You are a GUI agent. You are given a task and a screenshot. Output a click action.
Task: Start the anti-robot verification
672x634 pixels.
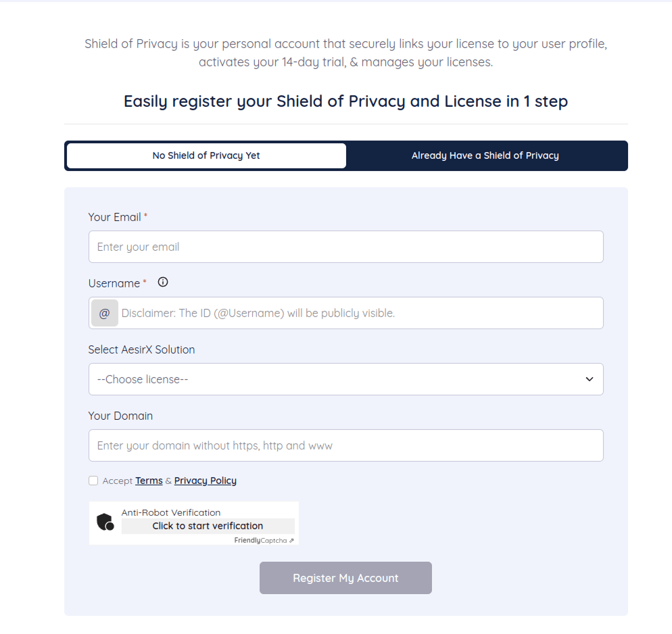208,525
